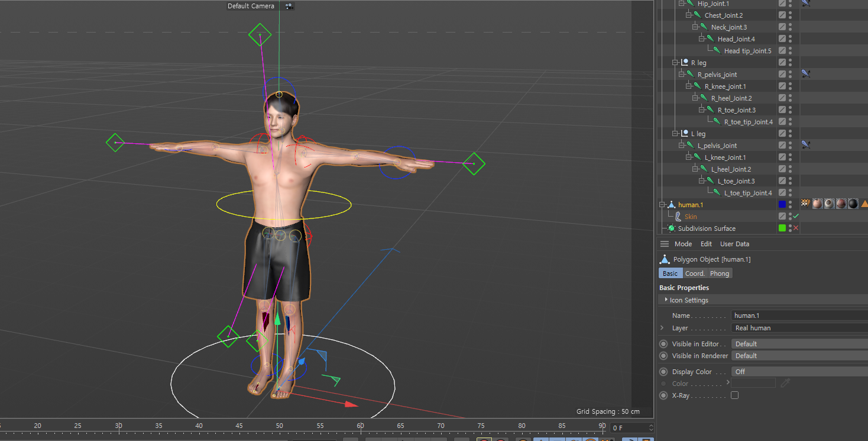Click the R_knee_joint.1 joint icon
Screen dimensions: 868x441
click(x=698, y=86)
